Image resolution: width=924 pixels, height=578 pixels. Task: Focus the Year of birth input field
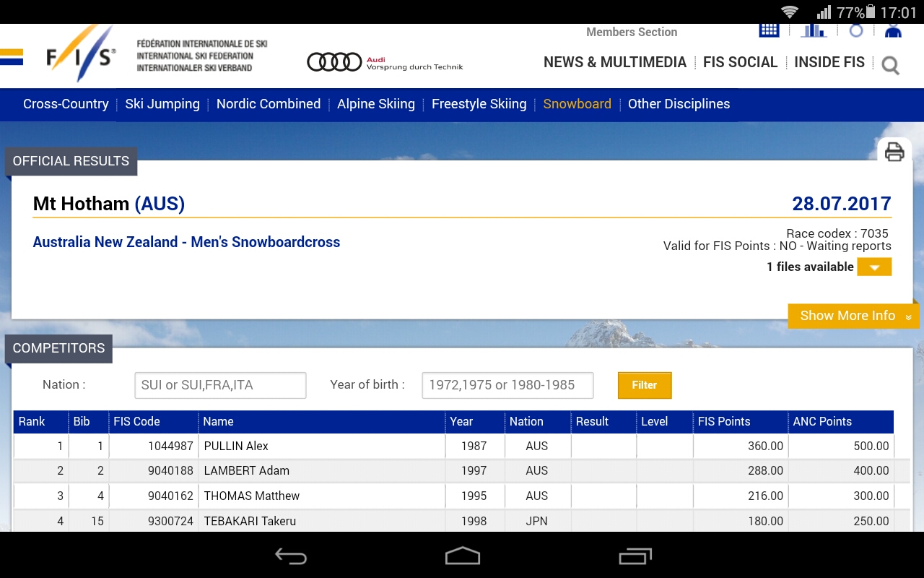[507, 385]
